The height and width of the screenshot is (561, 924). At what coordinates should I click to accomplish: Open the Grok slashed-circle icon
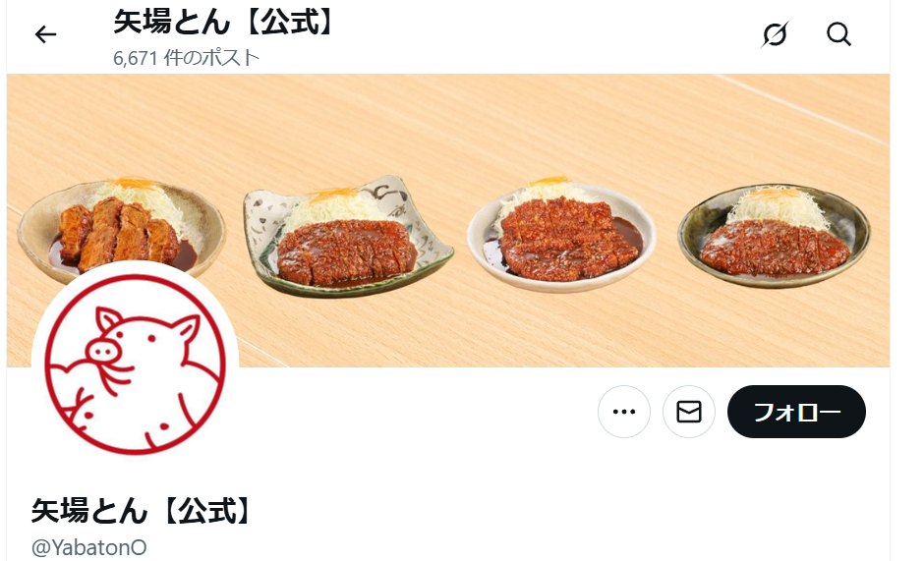775,34
